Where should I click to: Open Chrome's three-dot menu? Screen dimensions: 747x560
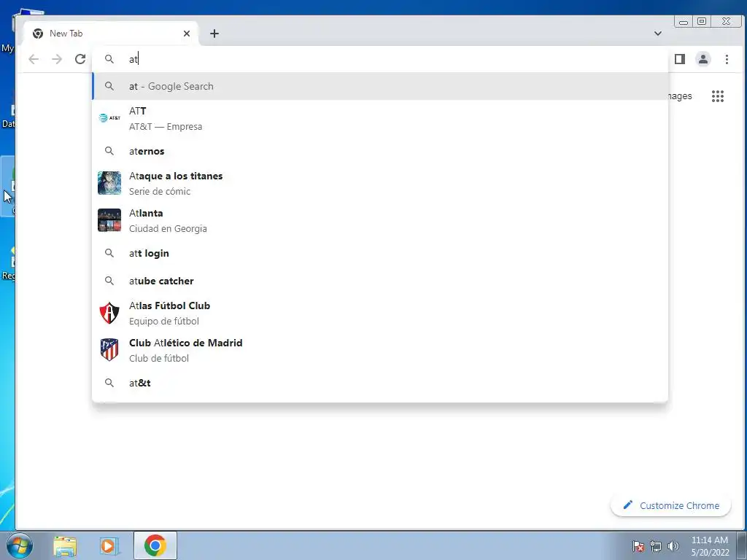pyautogui.click(x=727, y=59)
